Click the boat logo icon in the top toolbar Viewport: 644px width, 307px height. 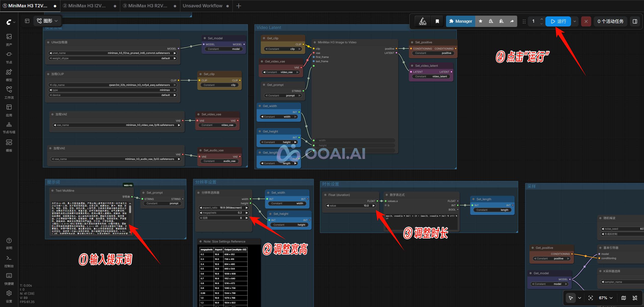[x=423, y=21]
